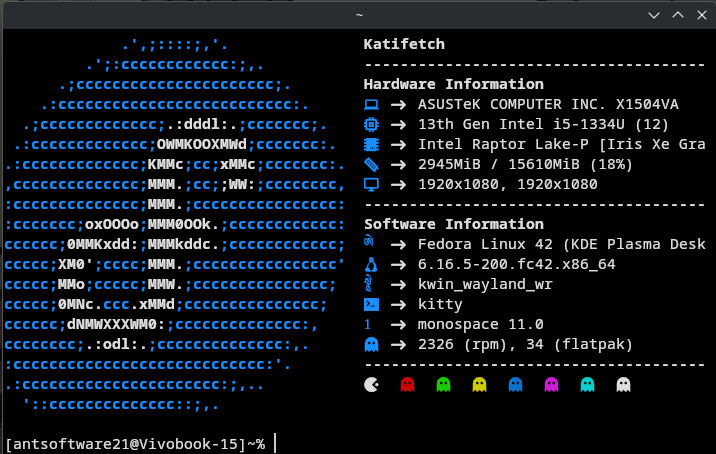Click the window manager icon beside kwin_wayland_wr
Image resolution: width=716 pixels, height=454 pixels.
pyautogui.click(x=369, y=284)
